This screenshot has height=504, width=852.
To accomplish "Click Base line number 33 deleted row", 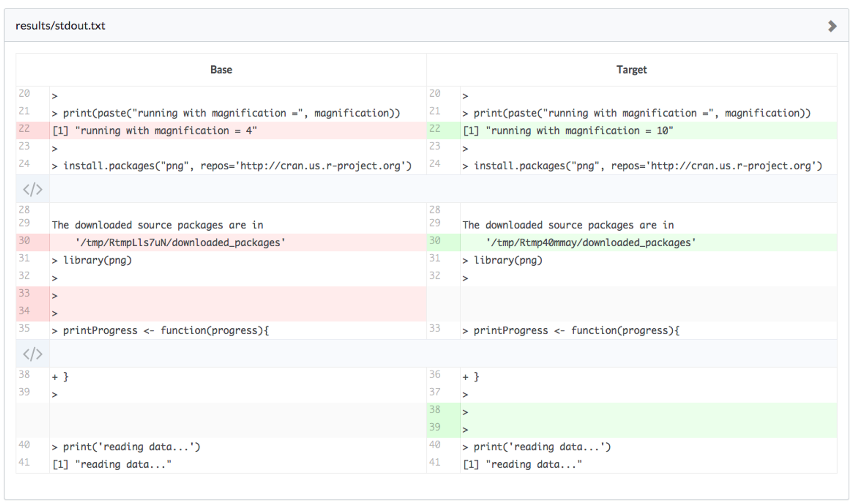I will click(x=24, y=293).
